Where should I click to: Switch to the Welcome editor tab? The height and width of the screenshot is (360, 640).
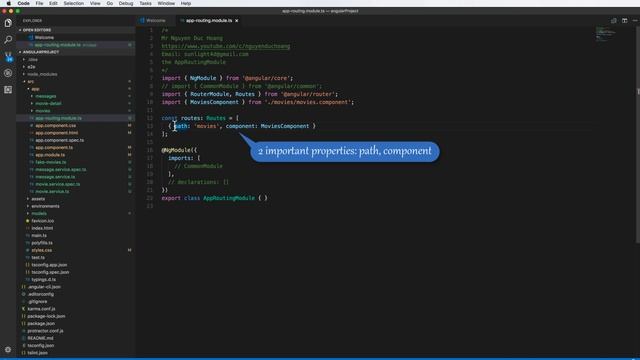coord(155,20)
